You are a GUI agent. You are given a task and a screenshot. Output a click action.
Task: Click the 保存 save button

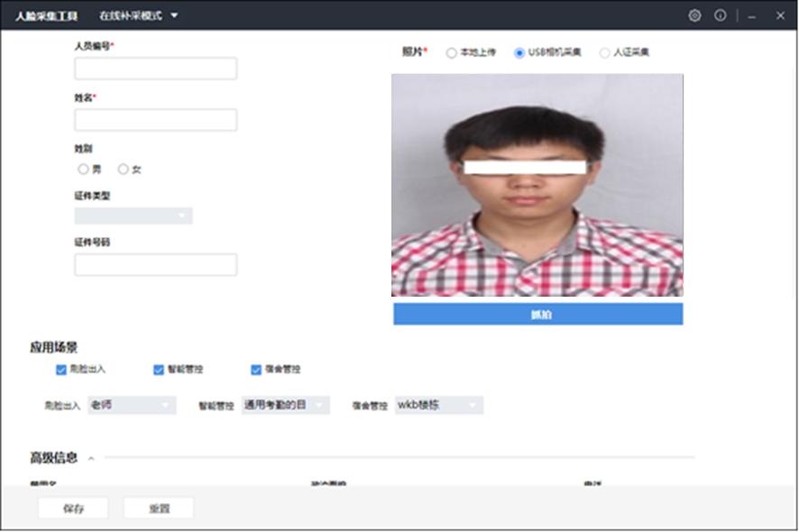[x=71, y=507]
